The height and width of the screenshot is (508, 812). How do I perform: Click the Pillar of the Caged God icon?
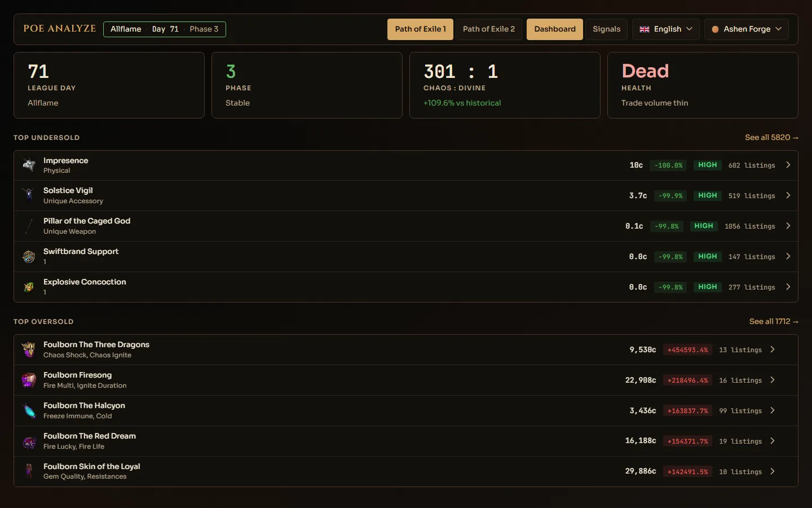click(29, 226)
